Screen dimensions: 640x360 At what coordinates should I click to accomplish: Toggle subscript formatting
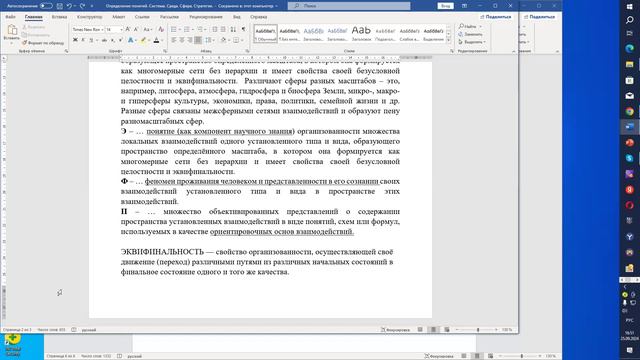tap(113, 40)
